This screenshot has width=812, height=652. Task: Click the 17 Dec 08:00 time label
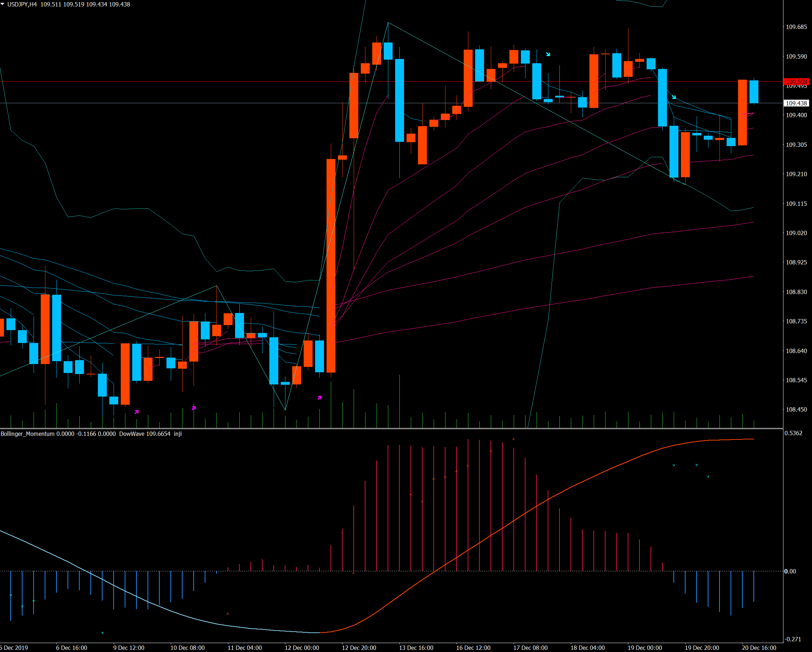(530, 648)
